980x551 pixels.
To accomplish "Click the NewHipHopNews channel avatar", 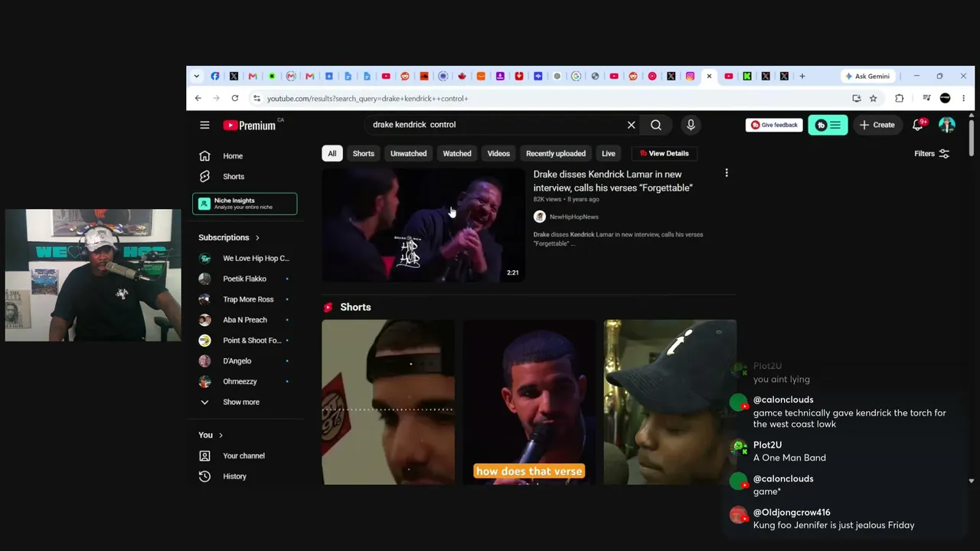I will [x=540, y=217].
